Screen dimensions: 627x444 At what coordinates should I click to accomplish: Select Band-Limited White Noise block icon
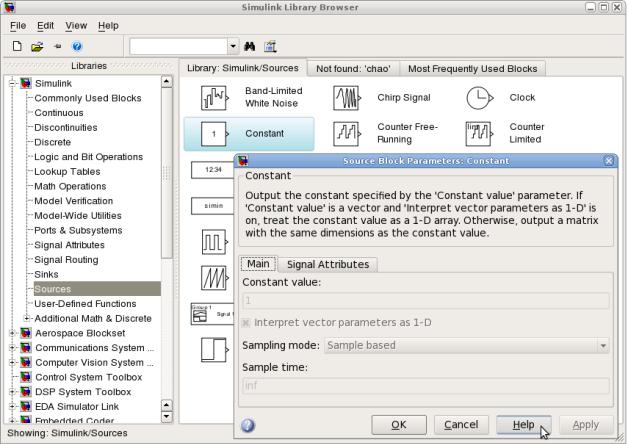coord(215,98)
